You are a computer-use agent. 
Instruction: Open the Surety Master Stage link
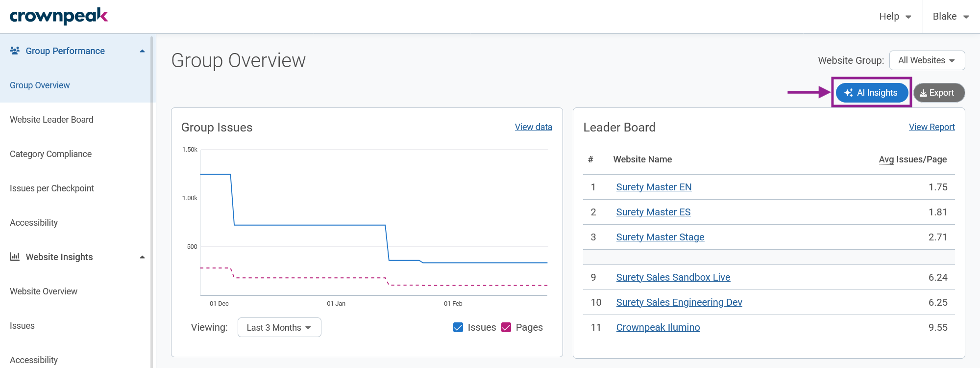(660, 237)
